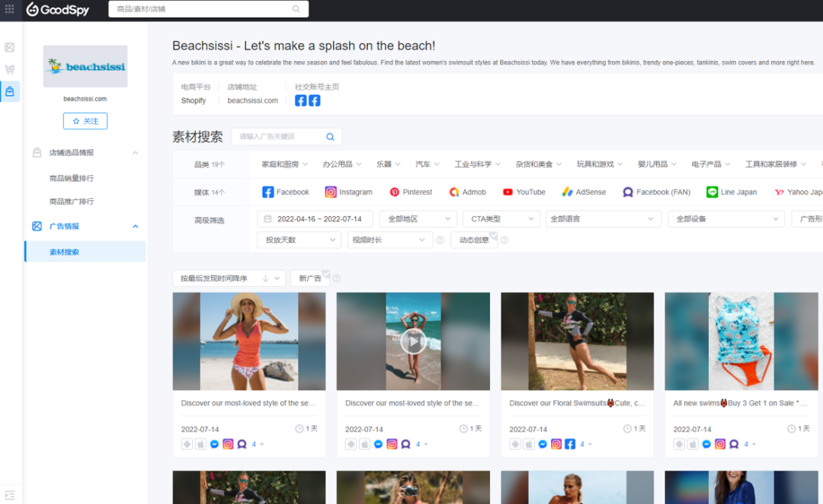Open the first Facebook social account icon
The width and height of the screenshot is (823, 504).
coord(300,100)
